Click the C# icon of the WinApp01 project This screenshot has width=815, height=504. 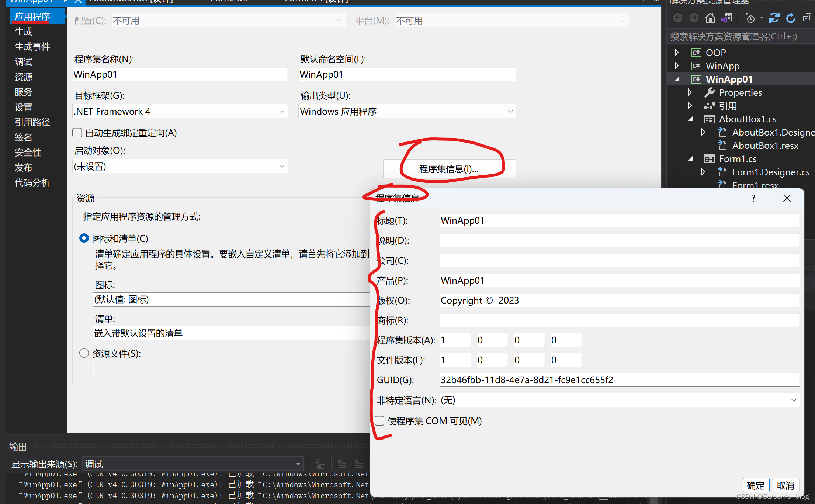pos(696,79)
